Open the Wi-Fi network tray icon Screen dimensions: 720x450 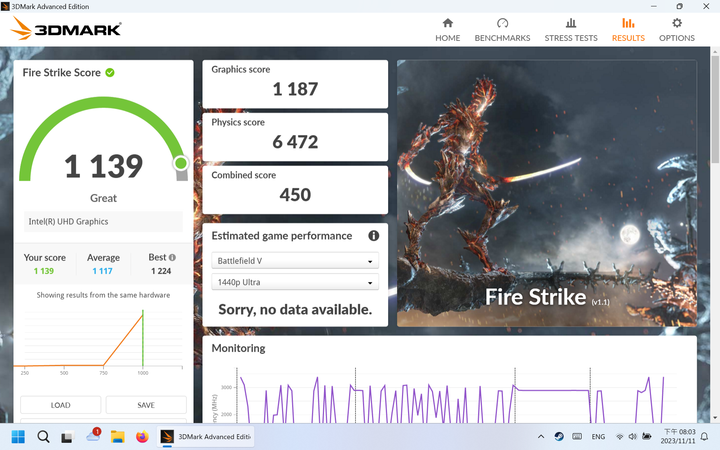point(619,437)
